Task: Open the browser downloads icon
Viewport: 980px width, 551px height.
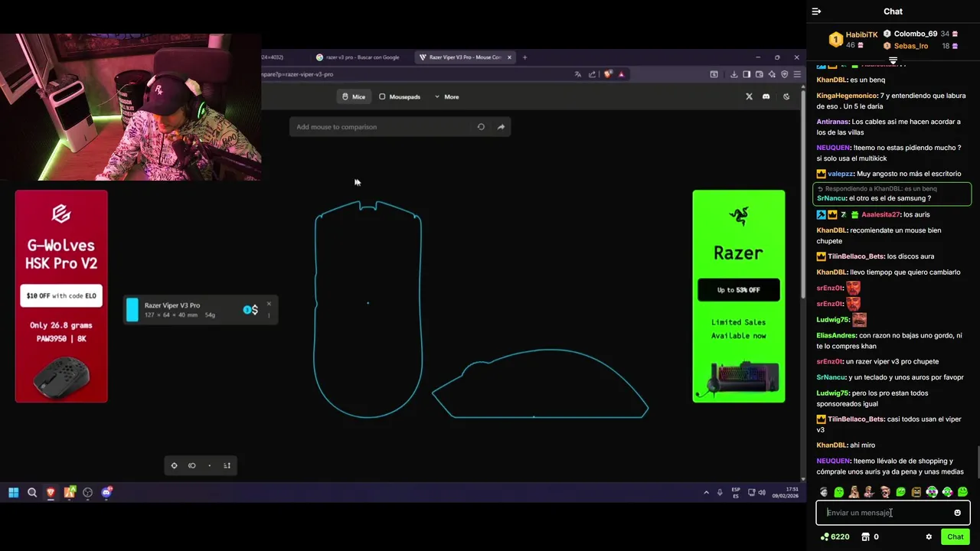Action: coord(733,74)
